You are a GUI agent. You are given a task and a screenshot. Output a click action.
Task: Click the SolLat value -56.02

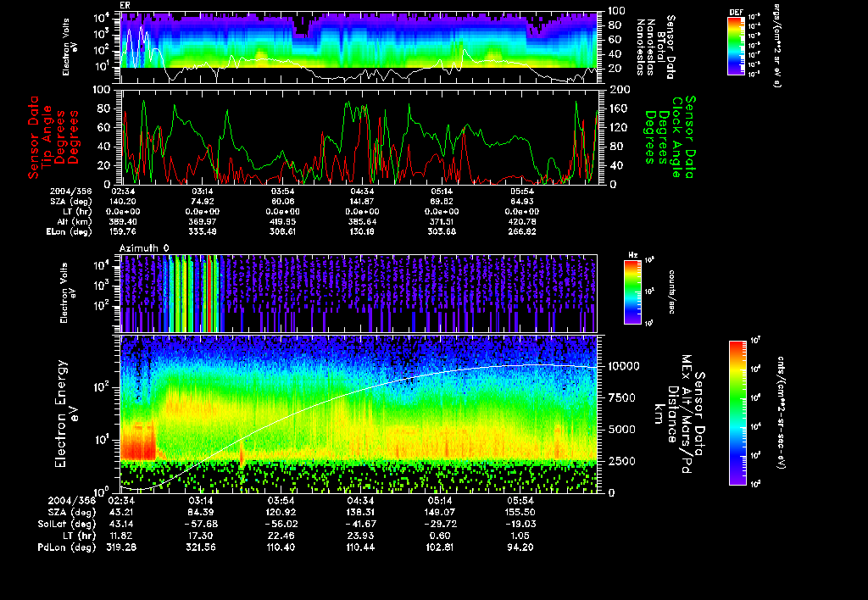[281, 524]
